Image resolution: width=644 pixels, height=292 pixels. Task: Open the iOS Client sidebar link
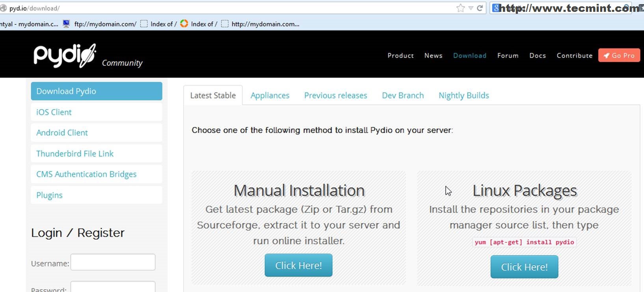point(54,112)
